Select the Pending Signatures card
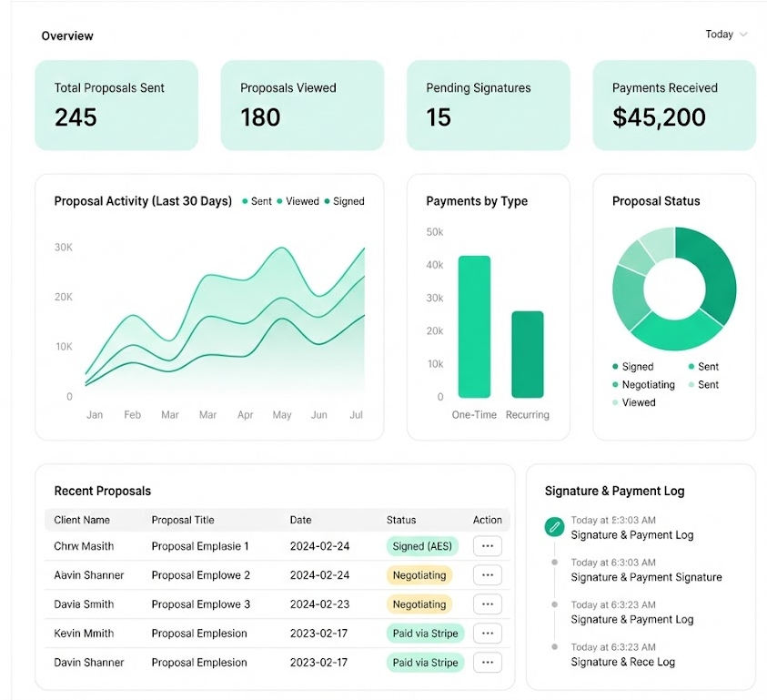The width and height of the screenshot is (767, 700). (489, 106)
